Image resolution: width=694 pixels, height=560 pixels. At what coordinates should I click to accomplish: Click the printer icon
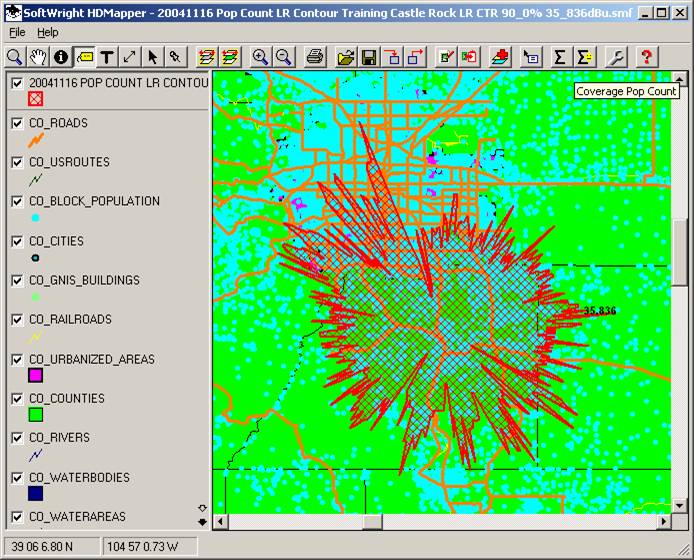[315, 57]
